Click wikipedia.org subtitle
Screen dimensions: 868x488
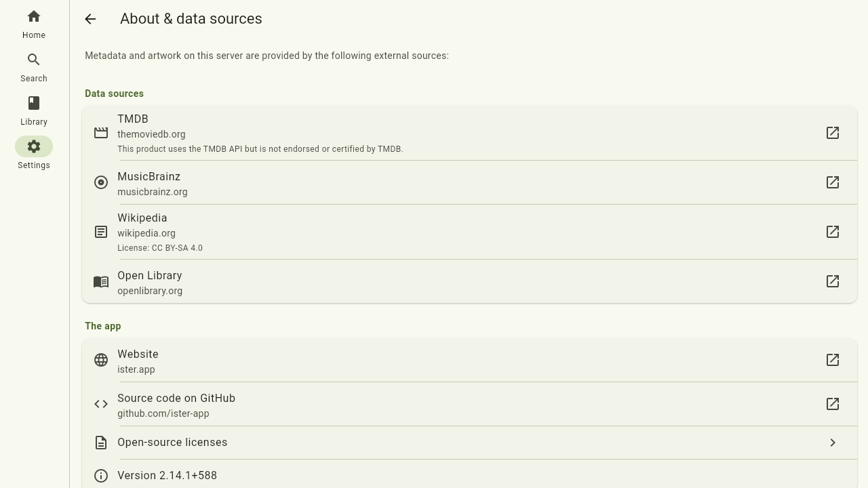click(x=146, y=233)
